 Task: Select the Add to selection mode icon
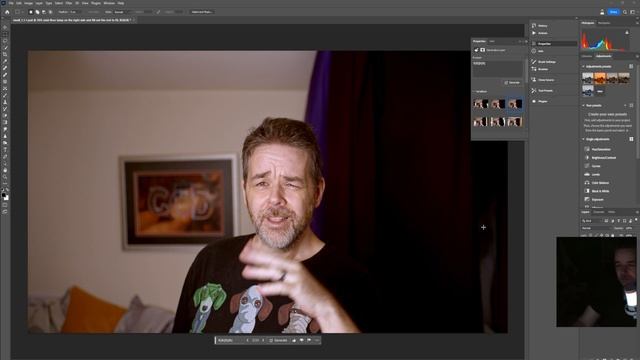point(37,12)
